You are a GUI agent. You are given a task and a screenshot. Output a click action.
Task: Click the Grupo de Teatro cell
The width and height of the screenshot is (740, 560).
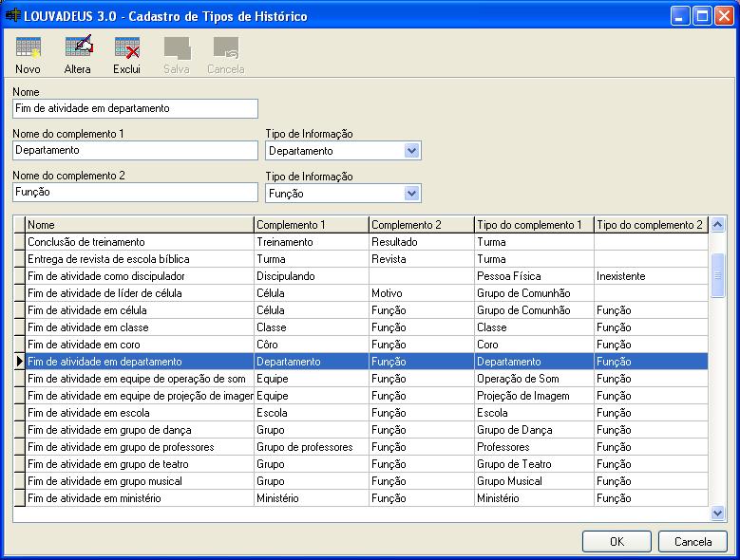(x=534, y=464)
